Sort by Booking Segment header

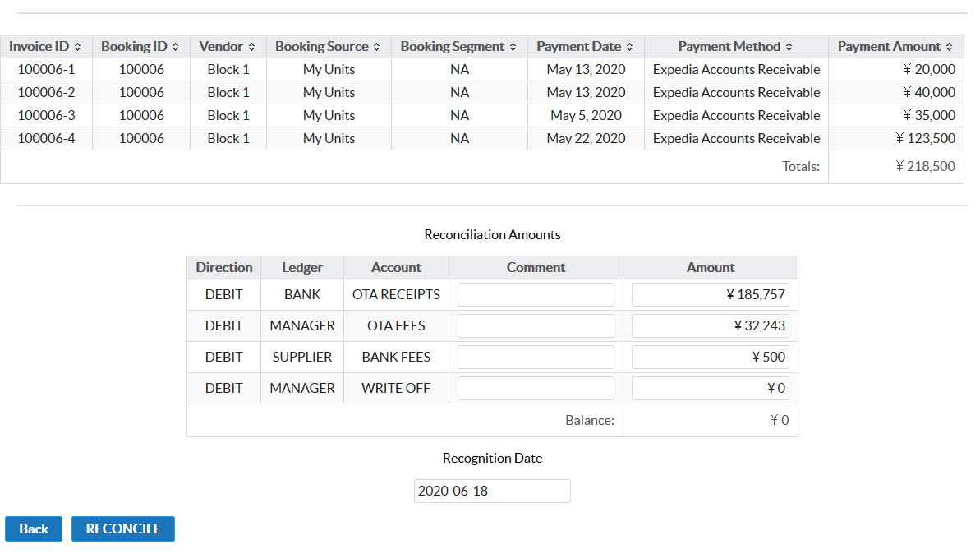coord(458,47)
